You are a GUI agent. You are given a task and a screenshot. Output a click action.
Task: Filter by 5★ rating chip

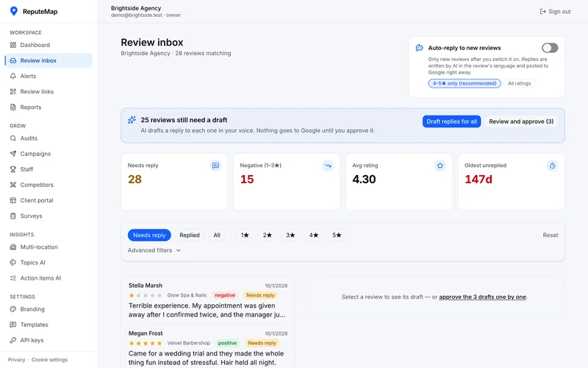[337, 235]
